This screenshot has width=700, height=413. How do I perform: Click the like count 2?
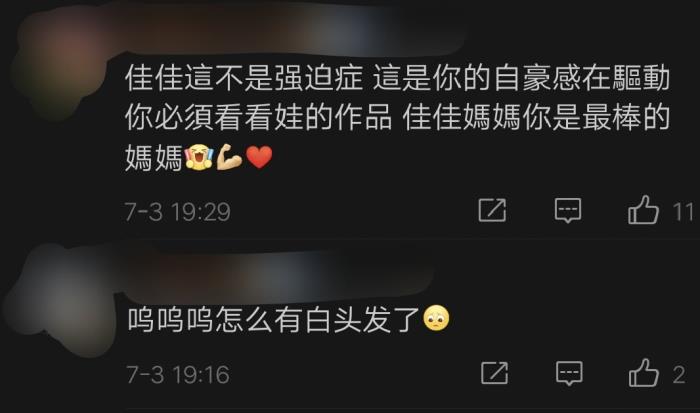coord(679,375)
